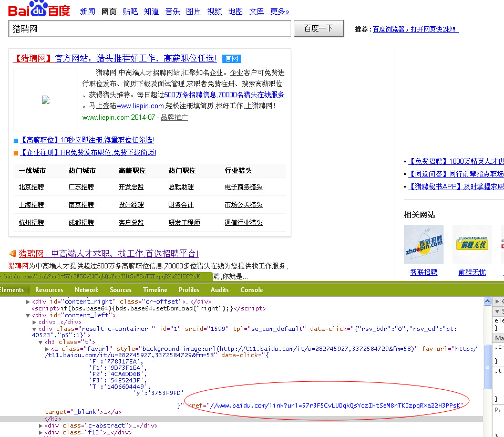Click the 广东招聘 link

click(81, 187)
